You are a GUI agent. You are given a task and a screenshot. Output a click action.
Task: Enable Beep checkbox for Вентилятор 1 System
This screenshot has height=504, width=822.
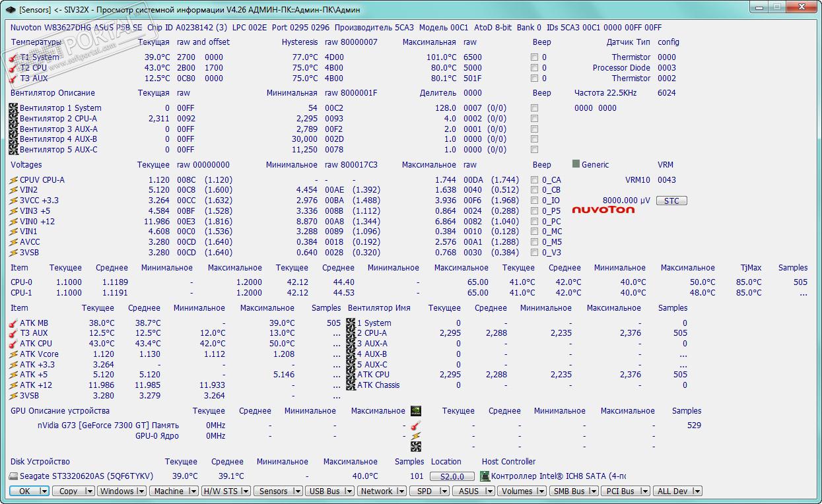534,108
